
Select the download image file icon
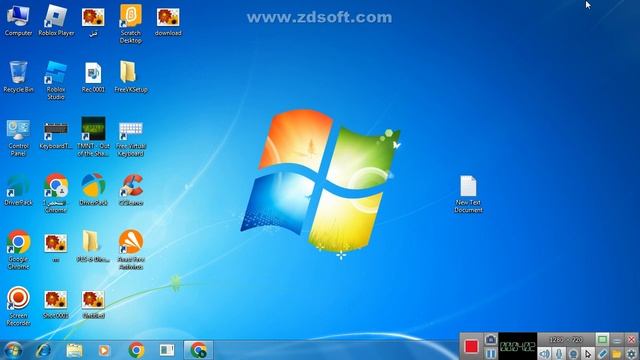click(168, 21)
